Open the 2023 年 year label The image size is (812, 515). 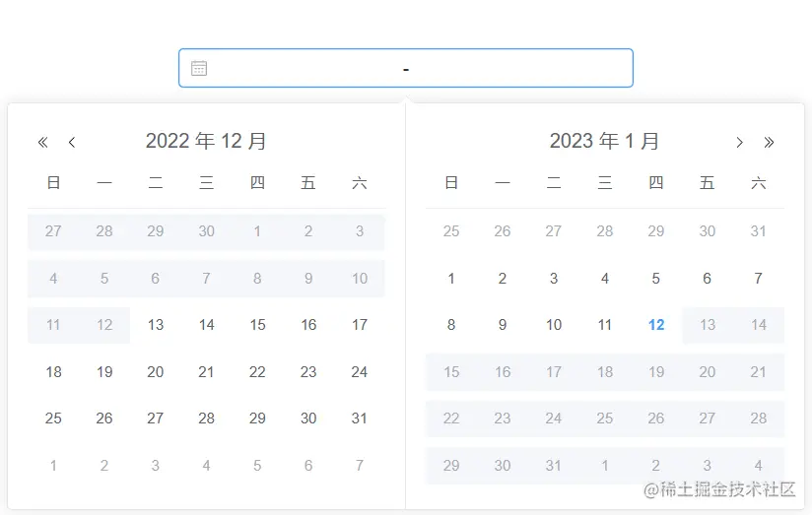coord(583,141)
